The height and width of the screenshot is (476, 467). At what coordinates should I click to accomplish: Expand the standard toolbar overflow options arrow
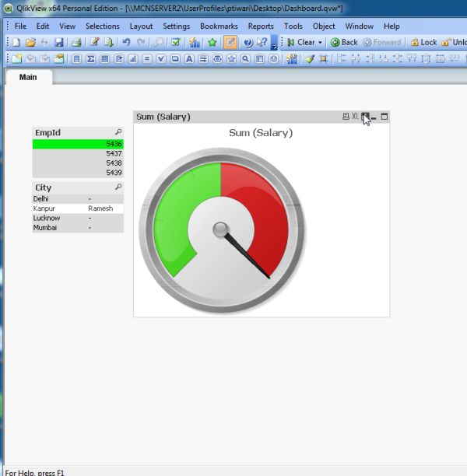[x=274, y=43]
